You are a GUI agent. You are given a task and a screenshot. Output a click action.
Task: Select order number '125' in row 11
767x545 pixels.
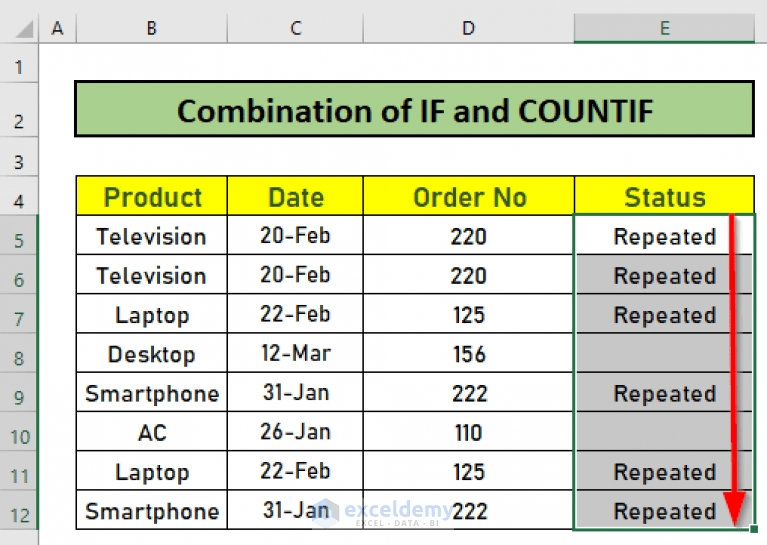(x=469, y=470)
